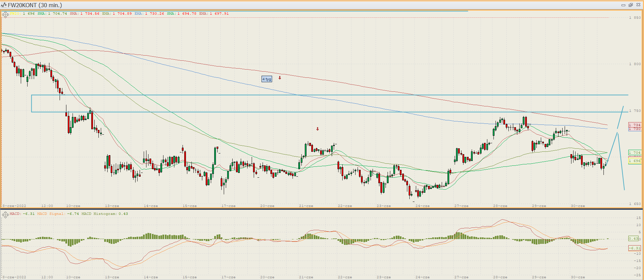
Task: Click the 0.43 value tag on the MACD axis
Action: point(634,238)
